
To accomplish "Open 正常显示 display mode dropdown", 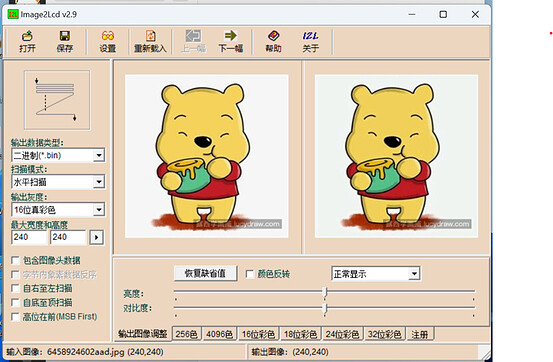I will pyautogui.click(x=376, y=273).
